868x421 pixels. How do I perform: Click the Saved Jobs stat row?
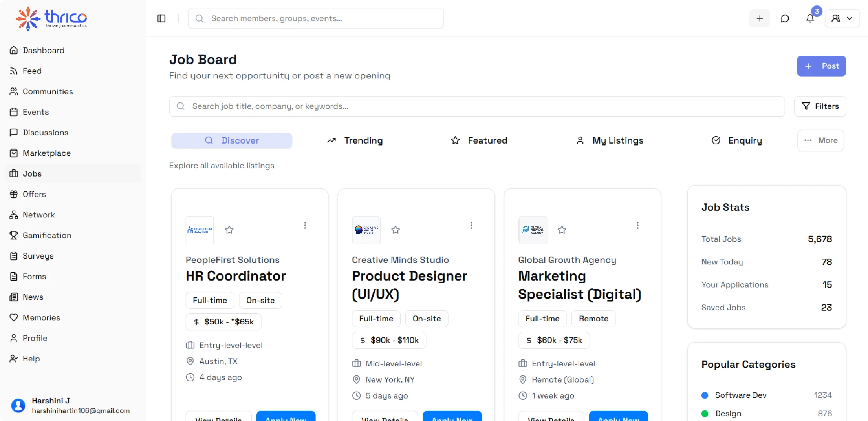coord(767,308)
